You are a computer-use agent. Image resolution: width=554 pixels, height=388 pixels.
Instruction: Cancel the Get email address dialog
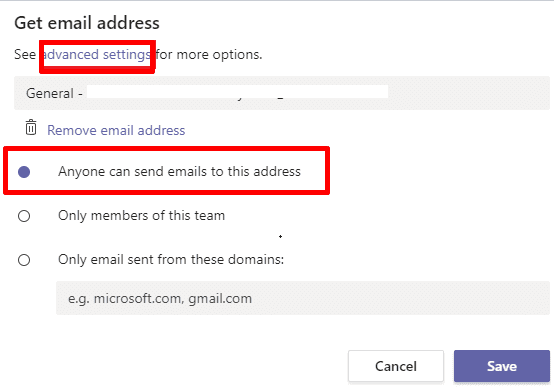396,366
